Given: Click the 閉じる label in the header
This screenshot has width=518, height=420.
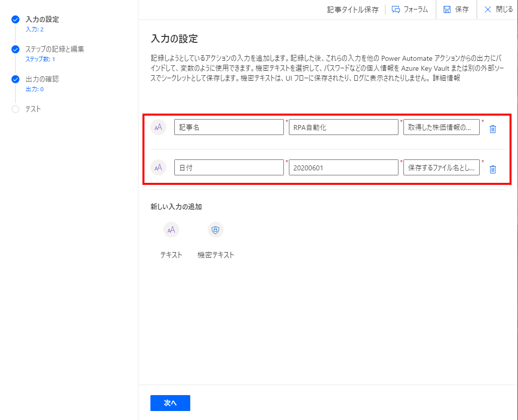Looking at the screenshot, I should pyautogui.click(x=504, y=9).
